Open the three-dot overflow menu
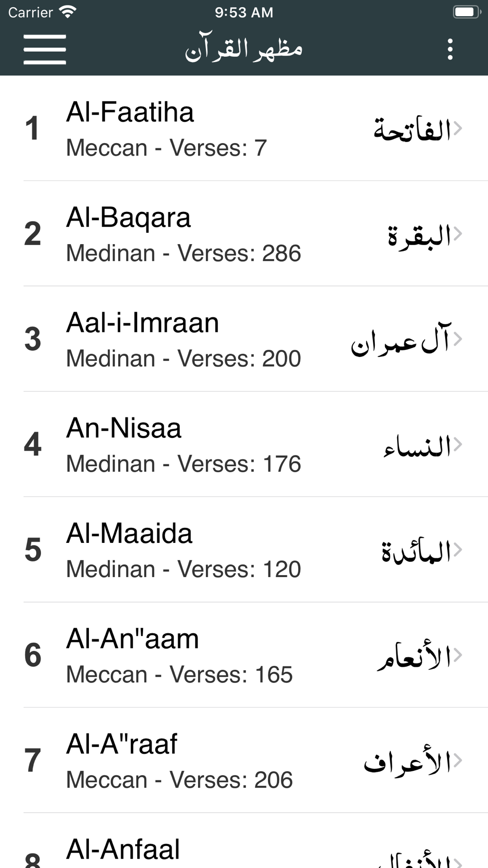The image size is (488, 868). point(450,49)
